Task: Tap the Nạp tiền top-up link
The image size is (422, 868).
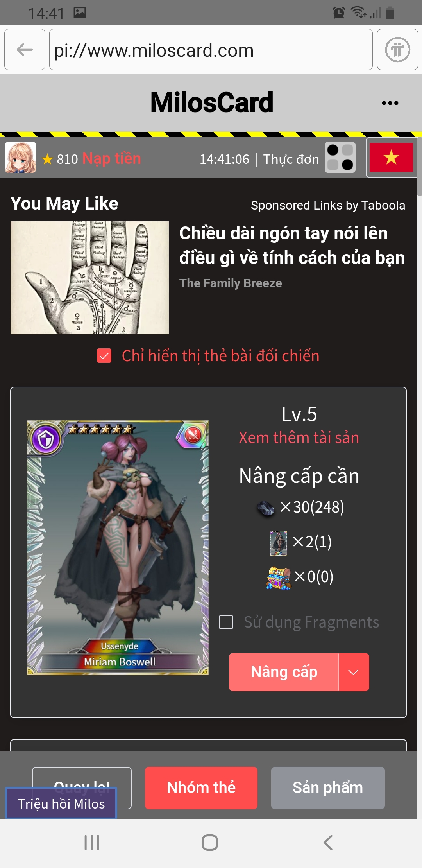Action: 112,159
